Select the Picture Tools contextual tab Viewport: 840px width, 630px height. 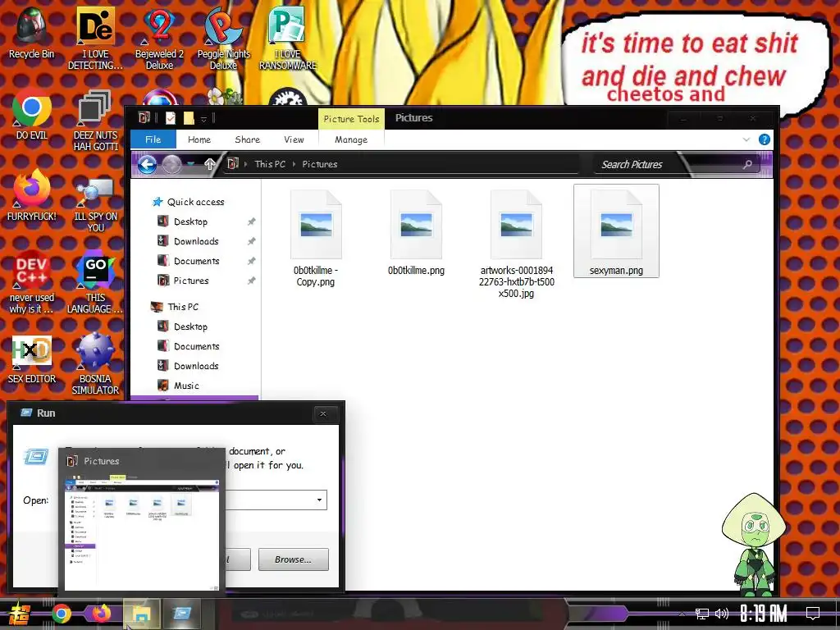(351, 119)
